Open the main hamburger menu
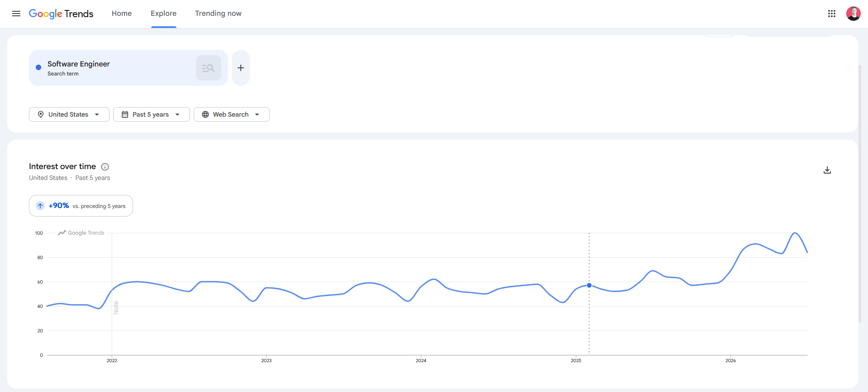Image resolution: width=868 pixels, height=392 pixels. point(16,14)
